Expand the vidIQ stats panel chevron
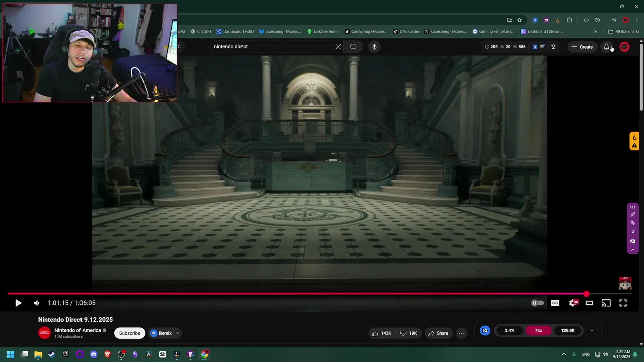Screen dimensions: 644x362 (x=592, y=330)
